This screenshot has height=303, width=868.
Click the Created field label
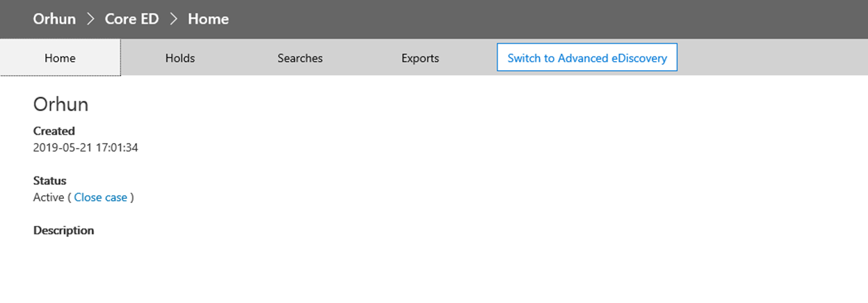54,131
